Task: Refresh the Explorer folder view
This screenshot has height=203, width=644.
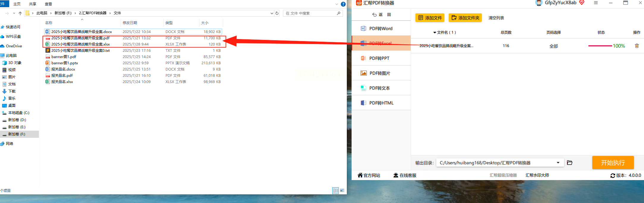Action: 277,13
